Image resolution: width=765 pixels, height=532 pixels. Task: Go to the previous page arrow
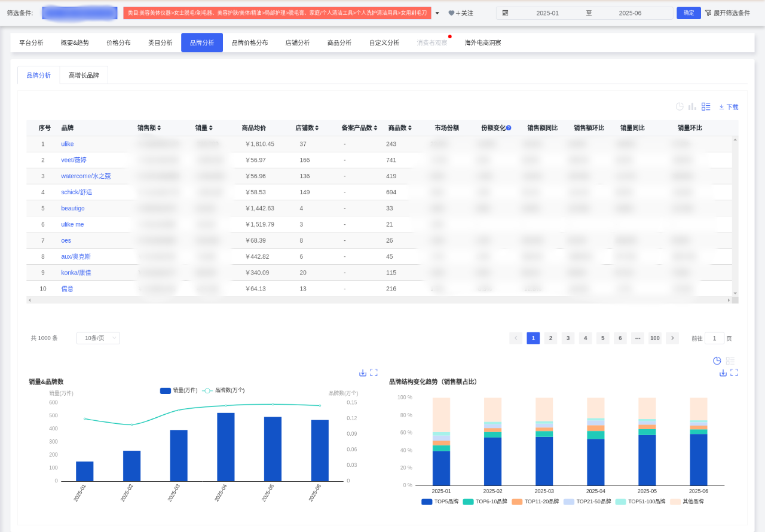[x=516, y=338]
